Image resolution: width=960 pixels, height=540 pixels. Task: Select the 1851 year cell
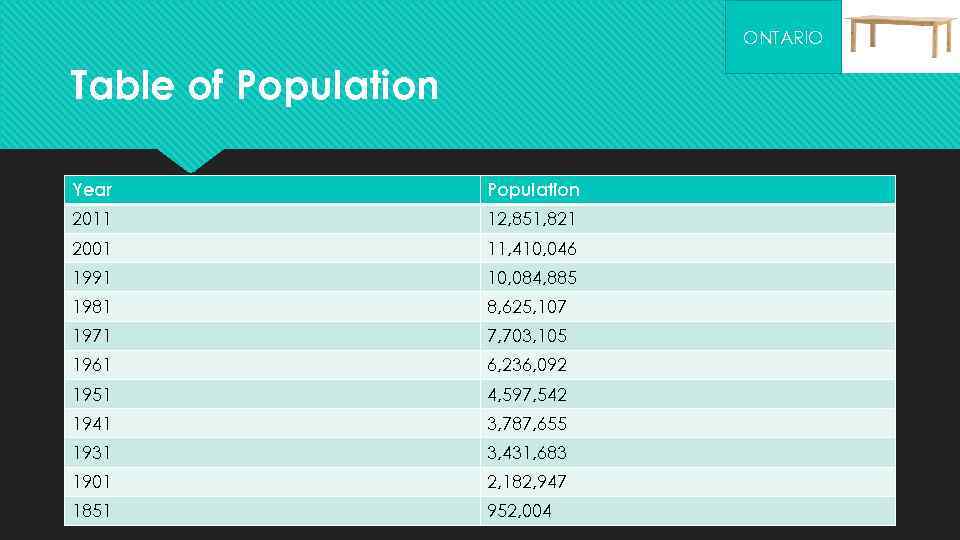coord(92,511)
